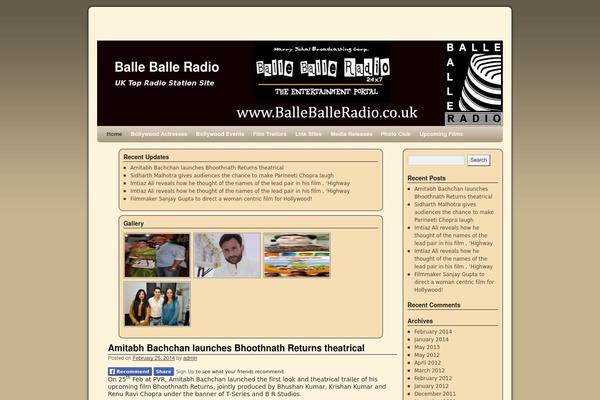Click the Search button in sidebar

click(x=478, y=160)
